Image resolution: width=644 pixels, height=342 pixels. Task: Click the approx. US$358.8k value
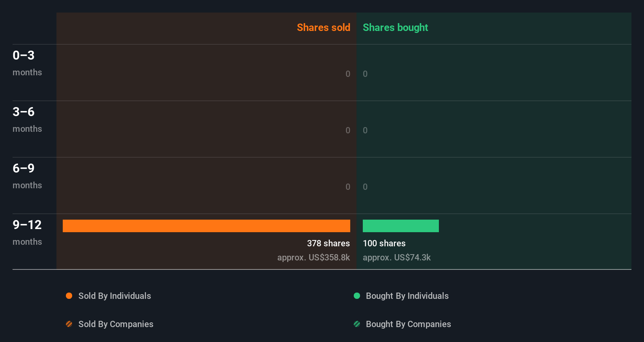click(313, 258)
